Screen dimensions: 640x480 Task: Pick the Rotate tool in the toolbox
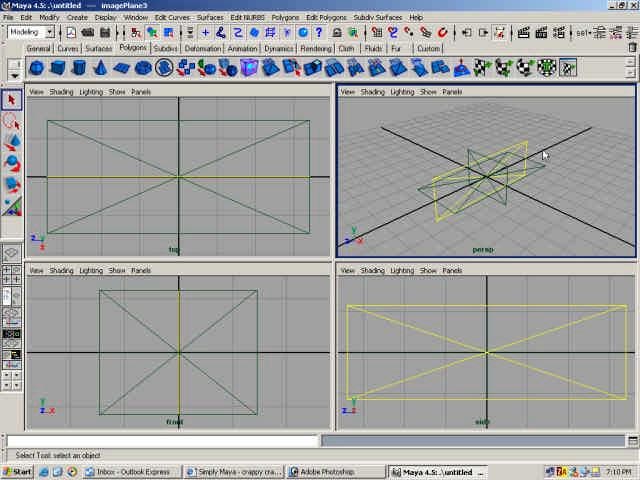point(12,163)
